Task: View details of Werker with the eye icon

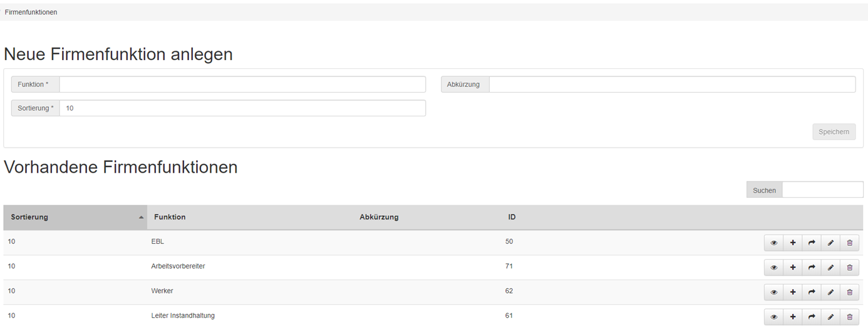Action: (773, 292)
